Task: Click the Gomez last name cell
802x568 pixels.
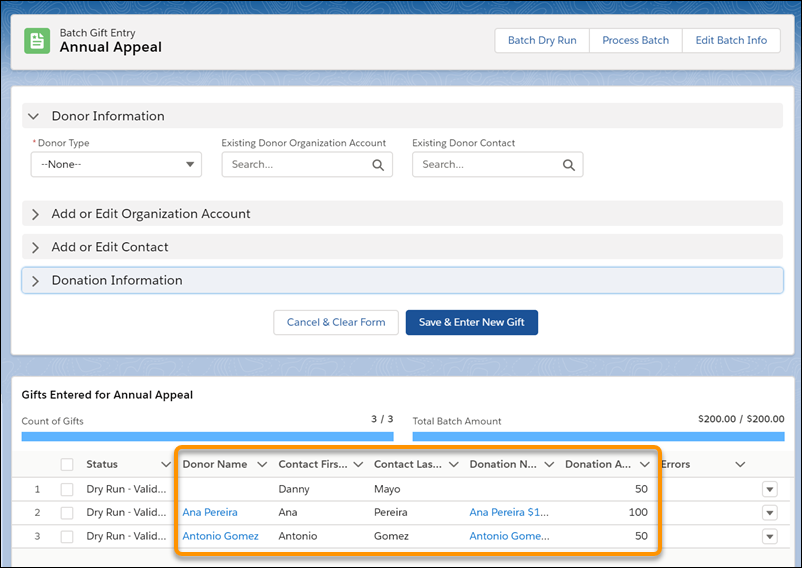Action: [x=391, y=536]
